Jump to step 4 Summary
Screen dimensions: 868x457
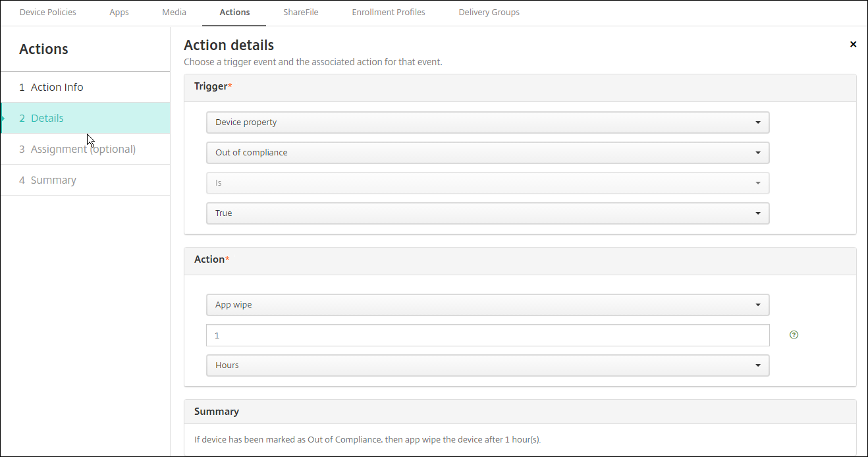53,180
